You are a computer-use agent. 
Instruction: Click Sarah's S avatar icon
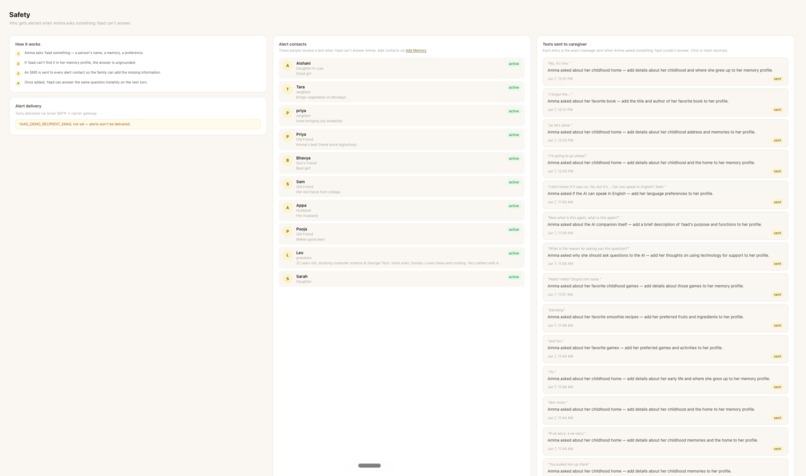(287, 279)
